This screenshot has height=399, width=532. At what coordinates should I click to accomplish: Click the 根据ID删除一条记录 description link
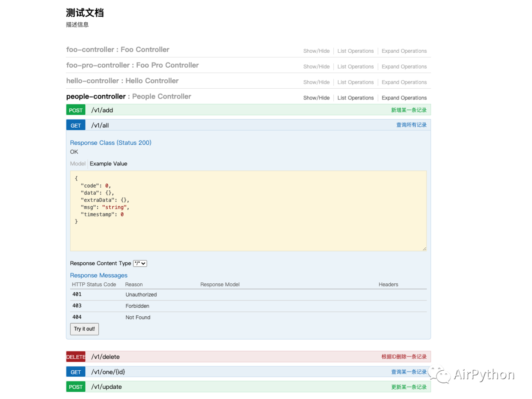click(x=404, y=357)
